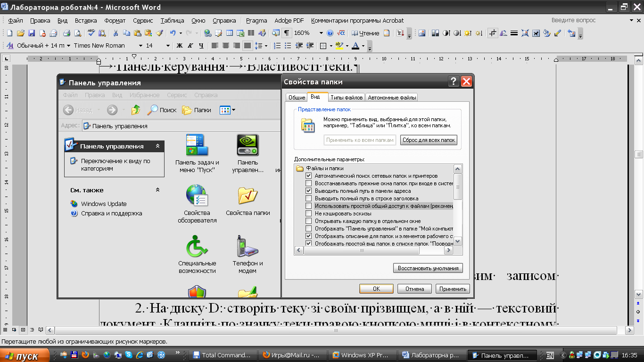Check 'Отображать Панель управления в папке Мой компьютер'

coord(309,229)
